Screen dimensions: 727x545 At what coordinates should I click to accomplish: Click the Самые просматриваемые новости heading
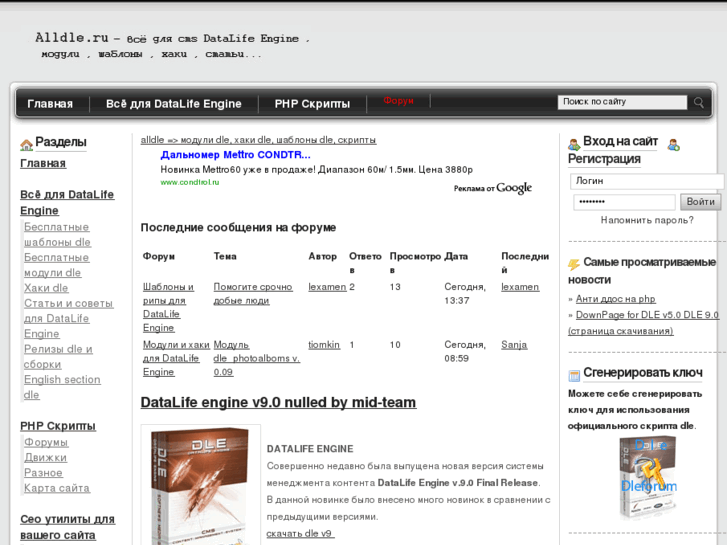(x=642, y=271)
